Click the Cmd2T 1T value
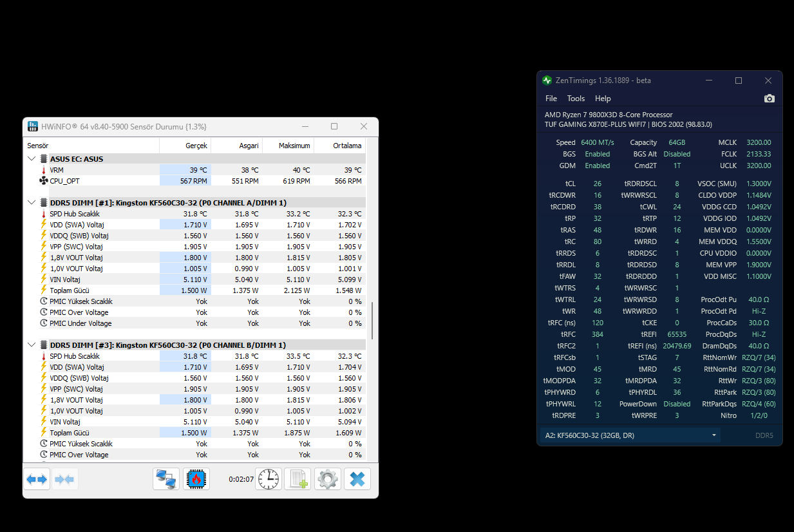 [x=677, y=166]
